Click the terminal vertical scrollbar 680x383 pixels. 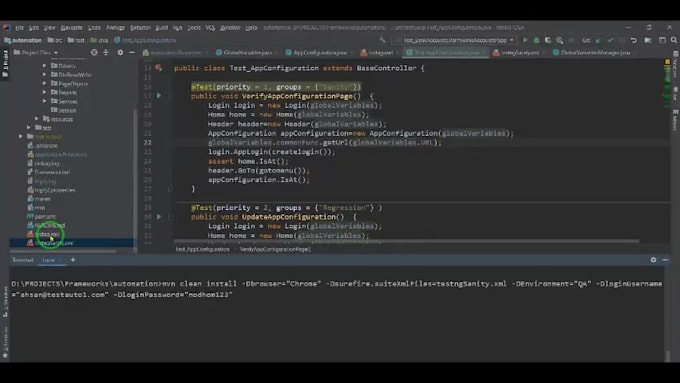coord(668,356)
